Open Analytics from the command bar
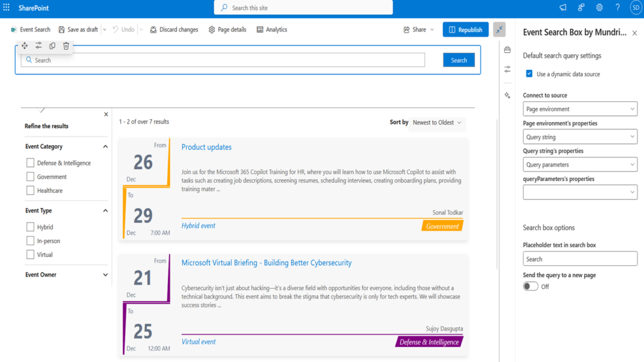 coord(272,30)
